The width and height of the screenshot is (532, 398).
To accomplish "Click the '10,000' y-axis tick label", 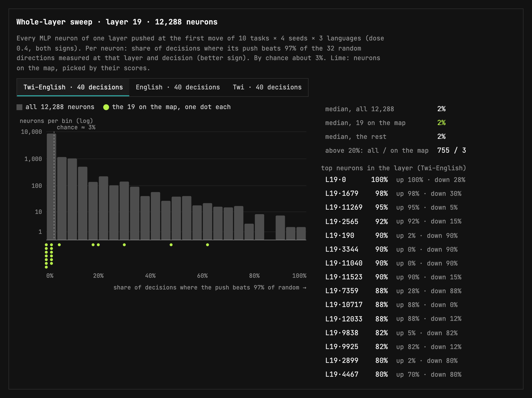I will coord(31,132).
